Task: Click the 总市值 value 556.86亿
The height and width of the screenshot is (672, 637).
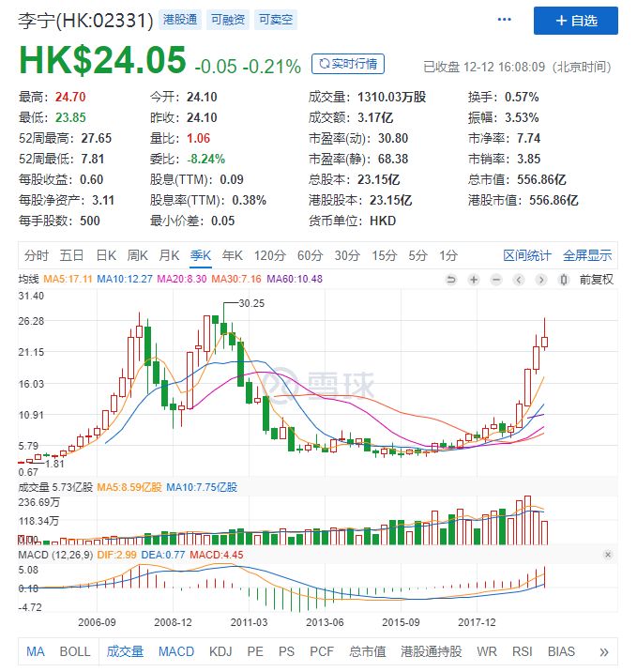Action: pos(541,179)
